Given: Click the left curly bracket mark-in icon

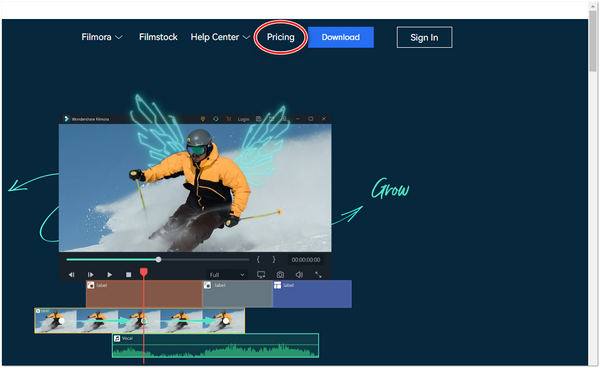Looking at the screenshot, I should point(258,260).
